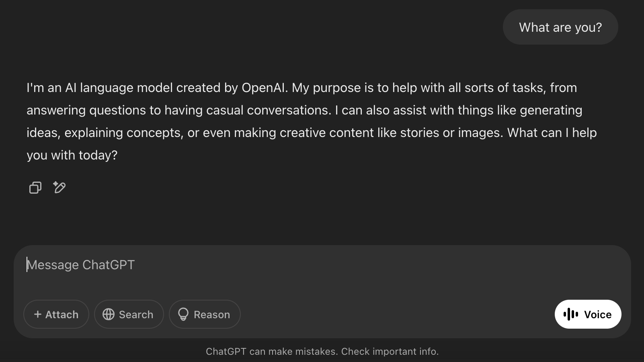This screenshot has height=362, width=644.
Task: Click the waveform icon on Voice
Action: 571,314
